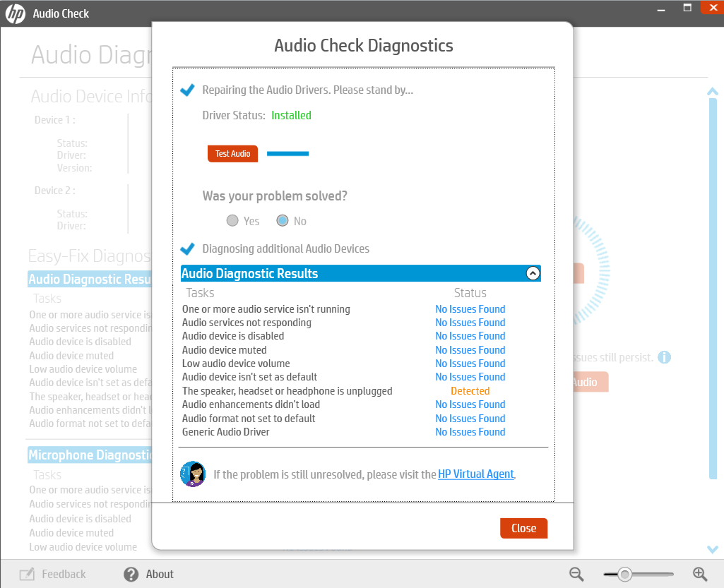Click 'No Issues Found' for device isn't set as default
This screenshot has width=724, height=588.
click(470, 377)
